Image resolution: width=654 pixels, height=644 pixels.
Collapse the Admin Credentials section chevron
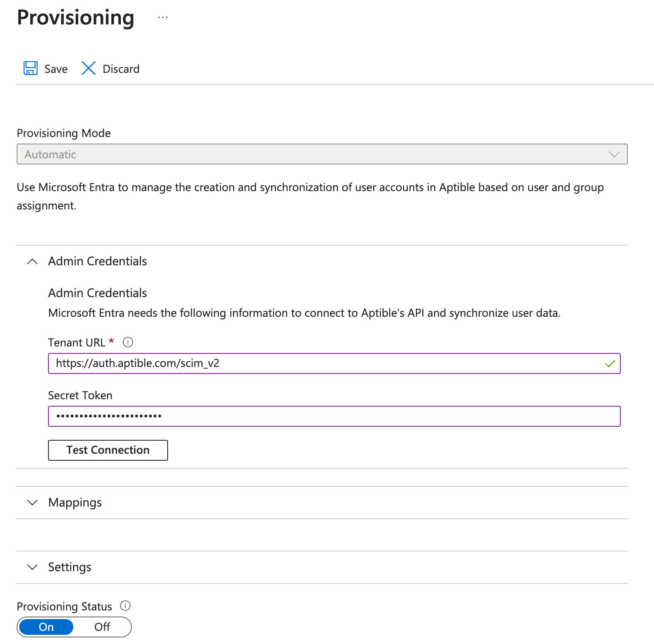[x=32, y=261]
